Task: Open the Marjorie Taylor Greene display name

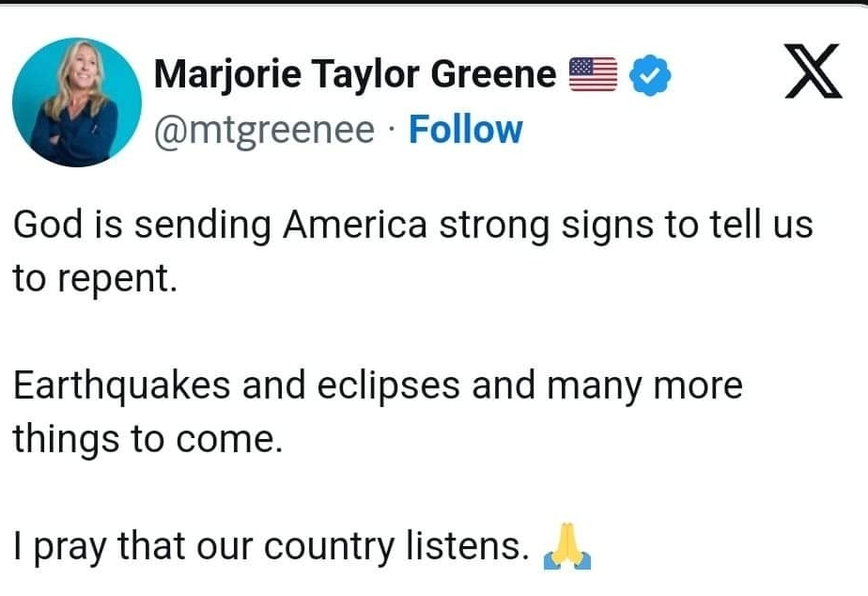Action: 355,73
